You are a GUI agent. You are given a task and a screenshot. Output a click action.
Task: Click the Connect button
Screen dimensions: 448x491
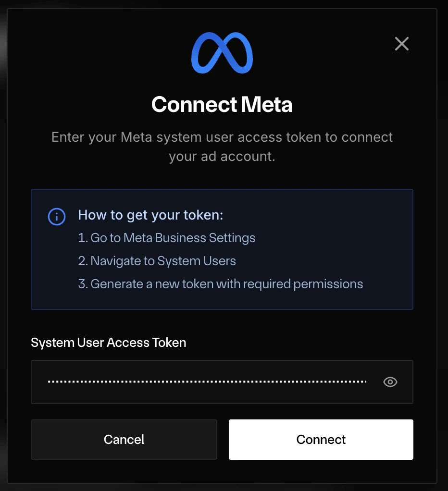321,439
